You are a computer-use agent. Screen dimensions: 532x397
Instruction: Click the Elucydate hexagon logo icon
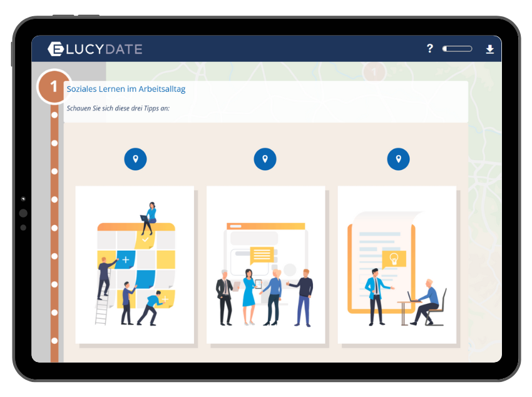pyautogui.click(x=56, y=49)
